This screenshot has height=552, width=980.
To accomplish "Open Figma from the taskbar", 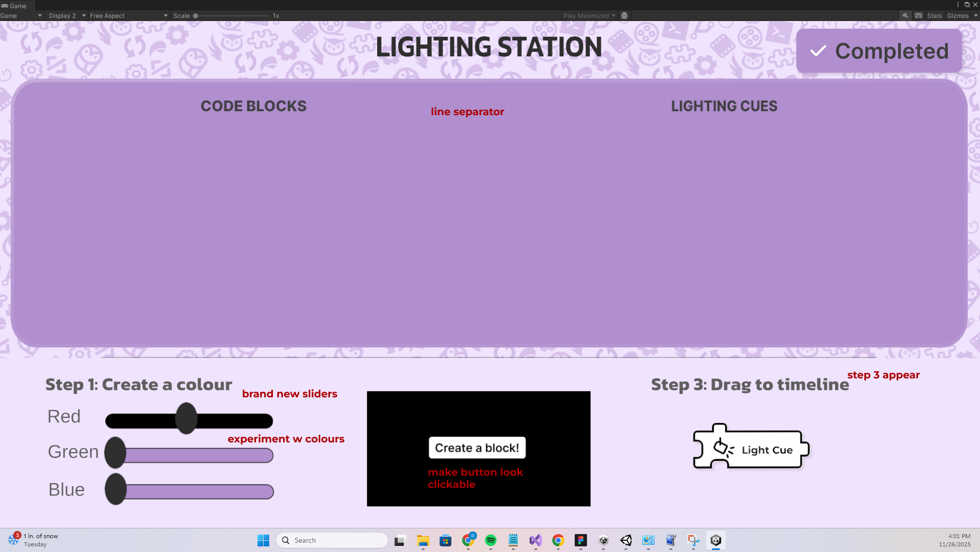I will (x=581, y=540).
